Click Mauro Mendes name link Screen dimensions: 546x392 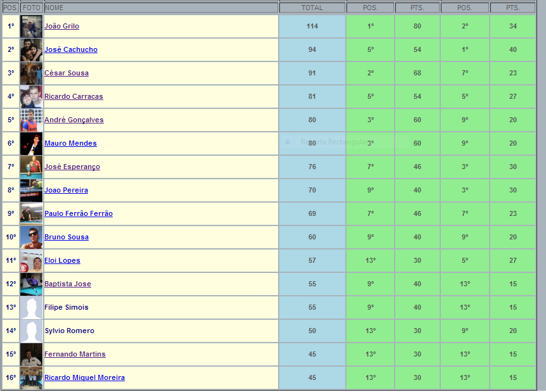[x=70, y=144]
